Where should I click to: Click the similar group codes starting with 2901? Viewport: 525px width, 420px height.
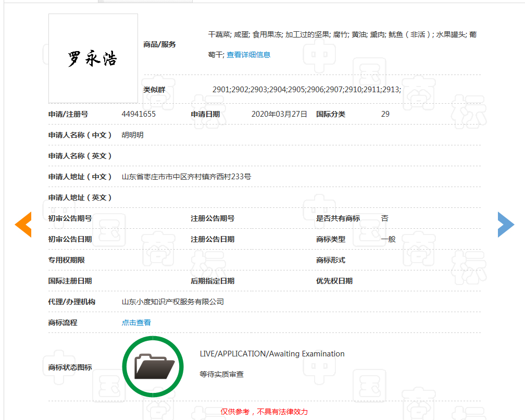tap(306, 90)
